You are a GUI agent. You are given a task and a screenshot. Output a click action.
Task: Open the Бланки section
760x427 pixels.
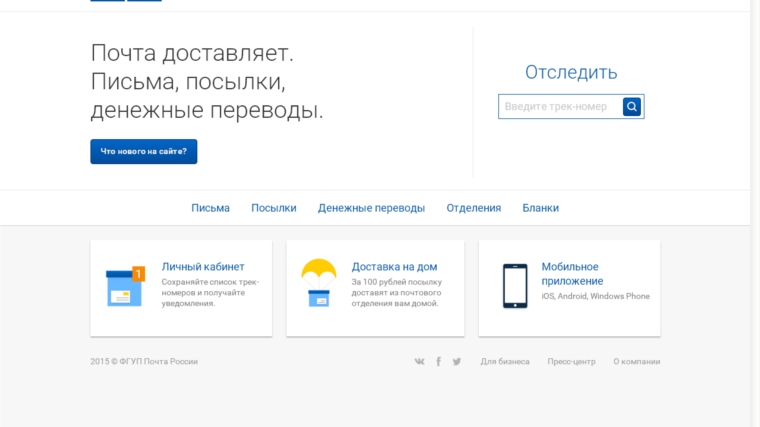point(540,208)
